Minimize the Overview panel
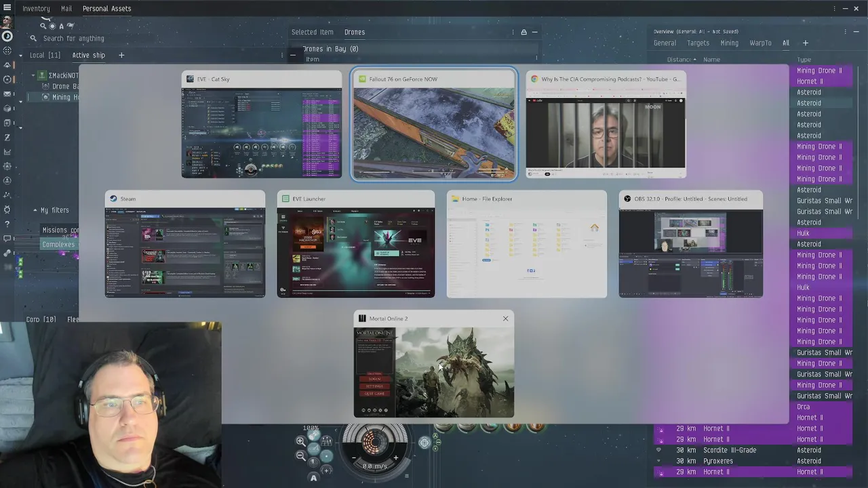868x488 pixels. point(856,31)
